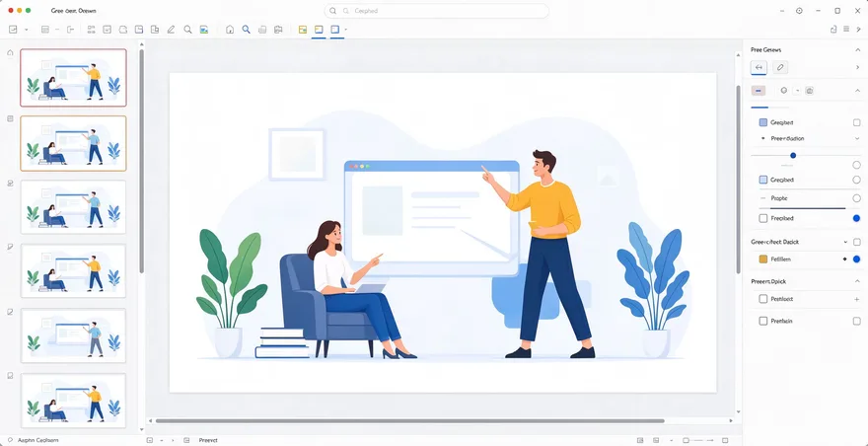
Task: Click the home icon beside first thumbnail
Action: coord(10,52)
